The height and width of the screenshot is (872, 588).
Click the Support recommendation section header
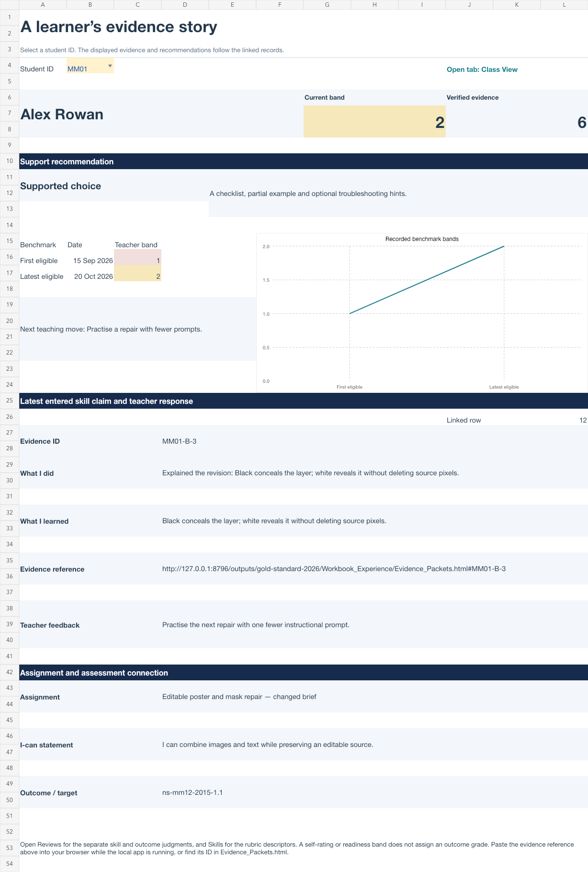(304, 161)
